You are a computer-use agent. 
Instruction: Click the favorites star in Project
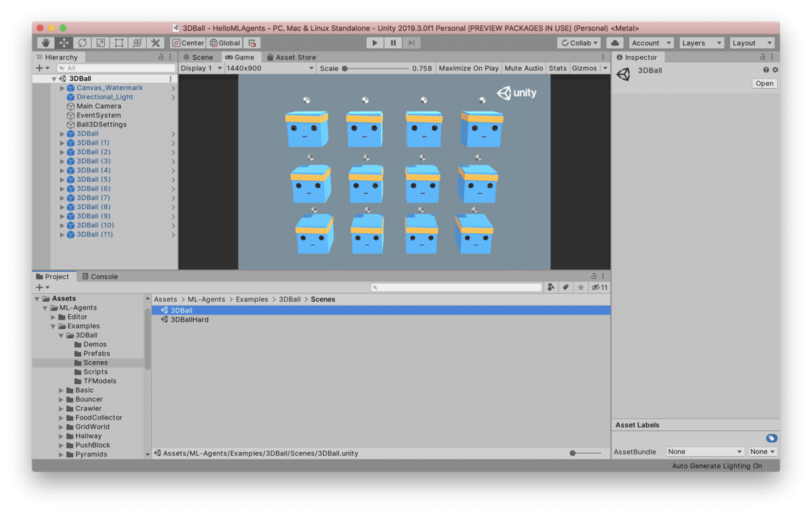(x=581, y=287)
